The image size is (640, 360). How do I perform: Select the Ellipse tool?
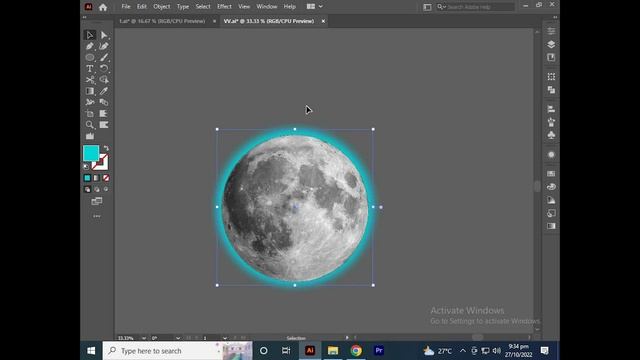click(90, 58)
